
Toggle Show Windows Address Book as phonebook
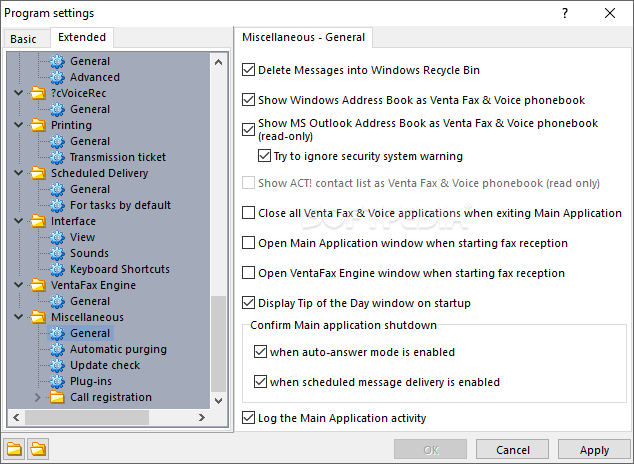(248, 99)
